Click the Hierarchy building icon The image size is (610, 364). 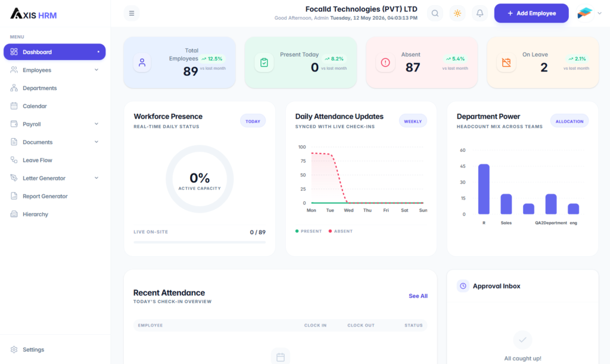pyautogui.click(x=14, y=214)
